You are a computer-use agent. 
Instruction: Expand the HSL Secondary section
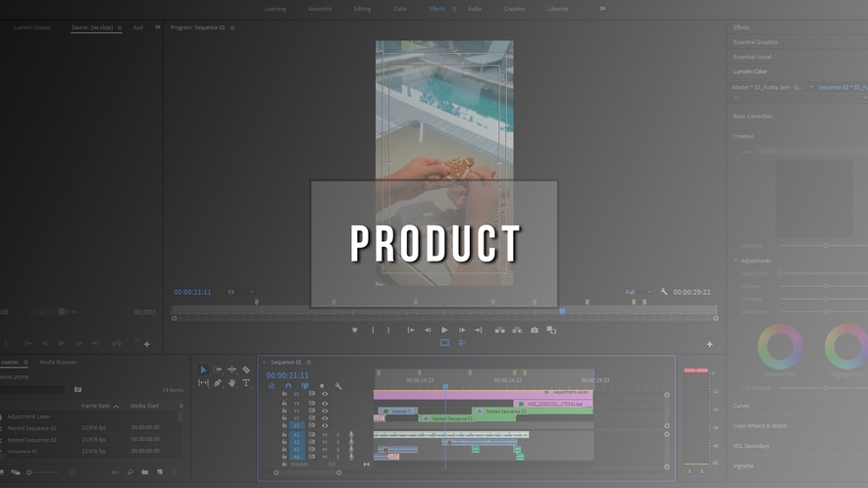(750, 446)
